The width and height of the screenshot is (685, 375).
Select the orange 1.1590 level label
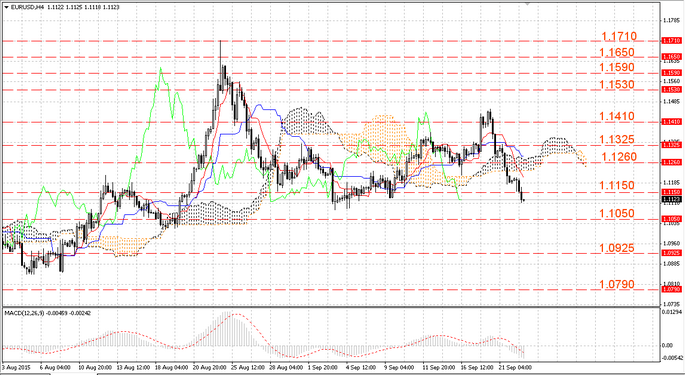tap(617, 67)
